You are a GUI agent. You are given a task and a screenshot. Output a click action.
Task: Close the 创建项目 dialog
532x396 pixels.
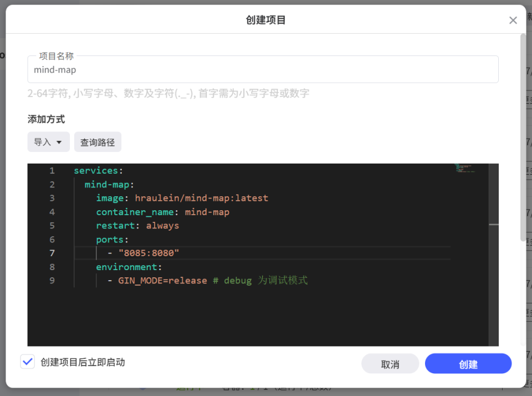[x=513, y=20]
